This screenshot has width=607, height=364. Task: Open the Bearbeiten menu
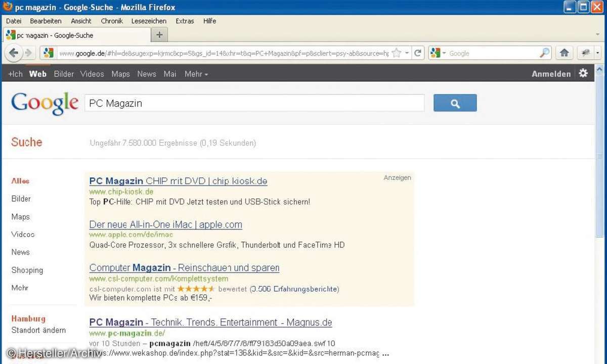tap(46, 21)
